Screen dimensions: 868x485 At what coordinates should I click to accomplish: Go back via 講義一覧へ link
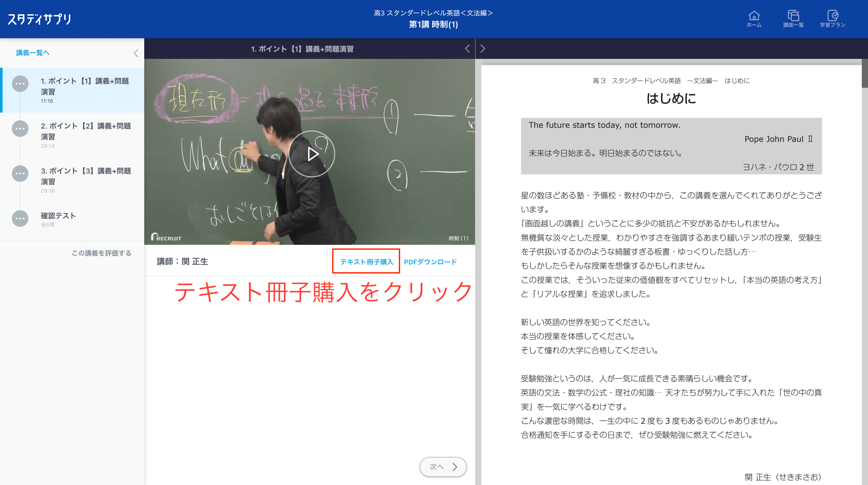33,53
